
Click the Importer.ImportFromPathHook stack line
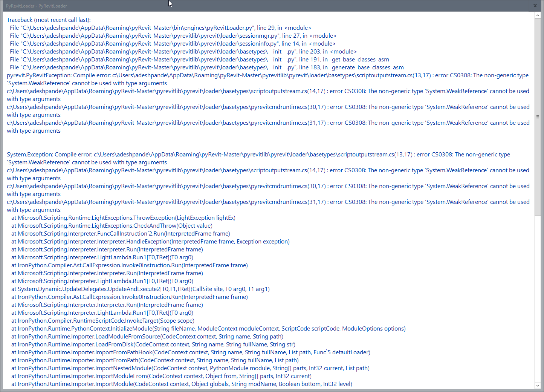191,352
